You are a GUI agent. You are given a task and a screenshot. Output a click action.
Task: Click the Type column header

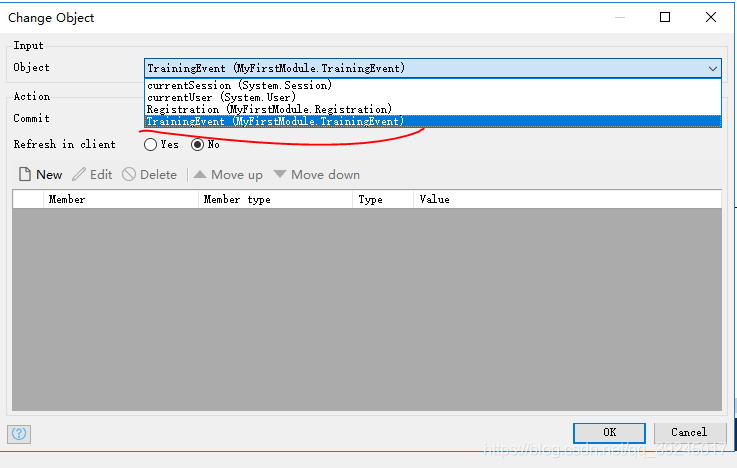click(370, 200)
